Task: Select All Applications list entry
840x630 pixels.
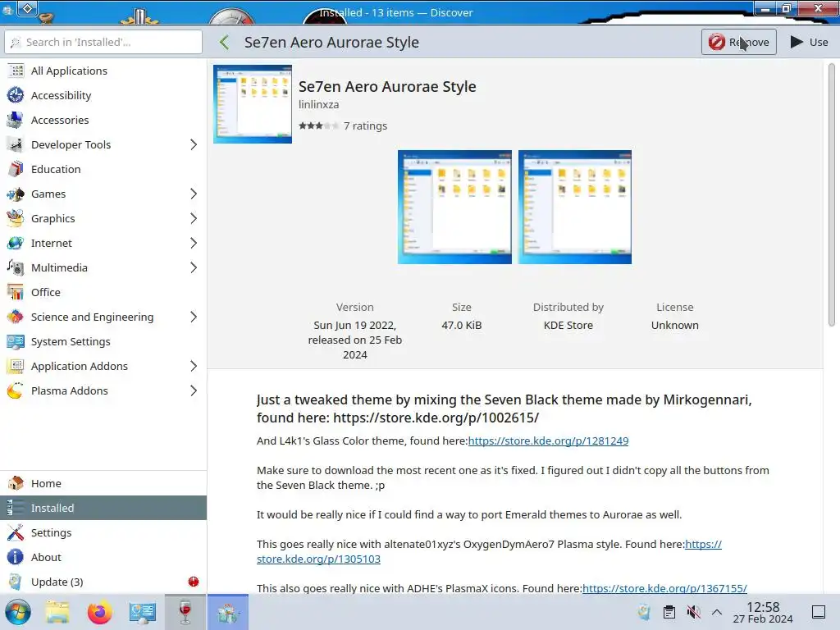Action: 103,71
